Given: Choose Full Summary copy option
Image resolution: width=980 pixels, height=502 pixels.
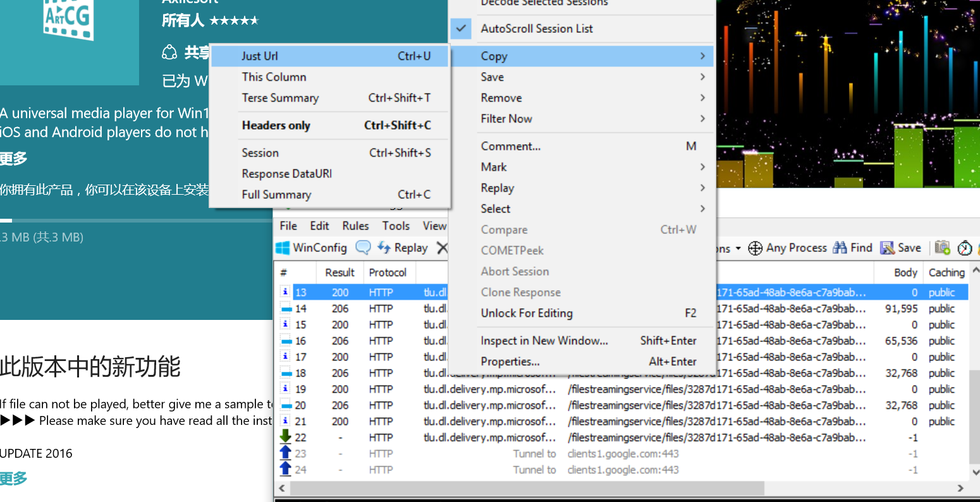Looking at the screenshot, I should pos(329,194).
